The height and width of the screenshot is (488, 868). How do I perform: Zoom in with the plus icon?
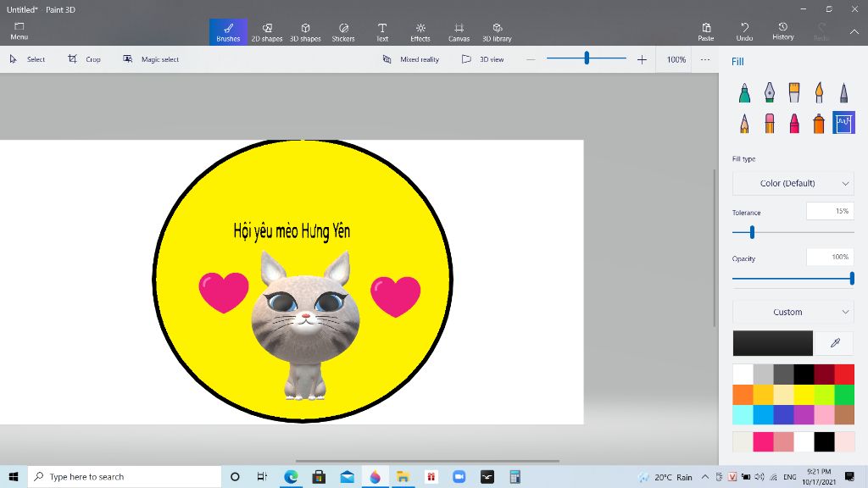pyautogui.click(x=642, y=59)
